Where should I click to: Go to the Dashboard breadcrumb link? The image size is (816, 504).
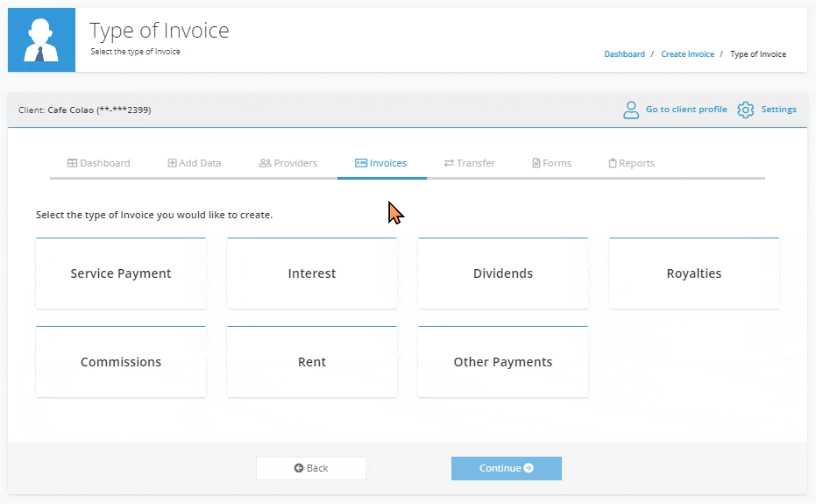[x=624, y=54]
